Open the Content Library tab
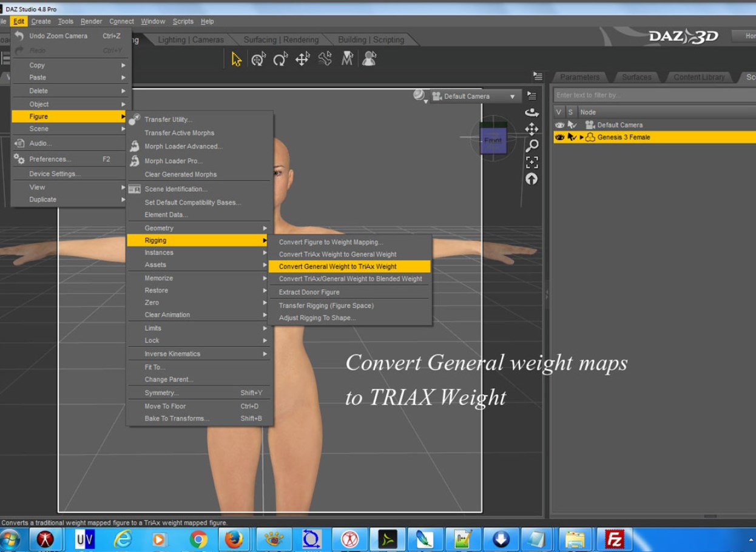 (699, 77)
